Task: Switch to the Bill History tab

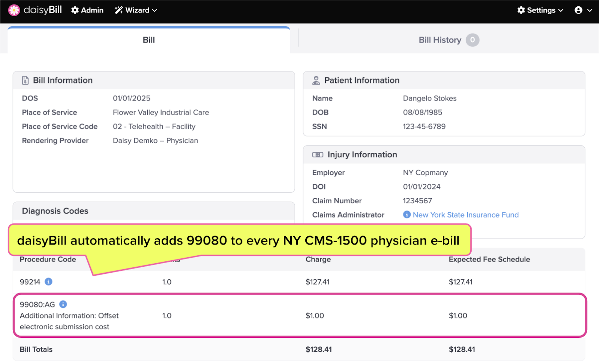Action: 440,40
